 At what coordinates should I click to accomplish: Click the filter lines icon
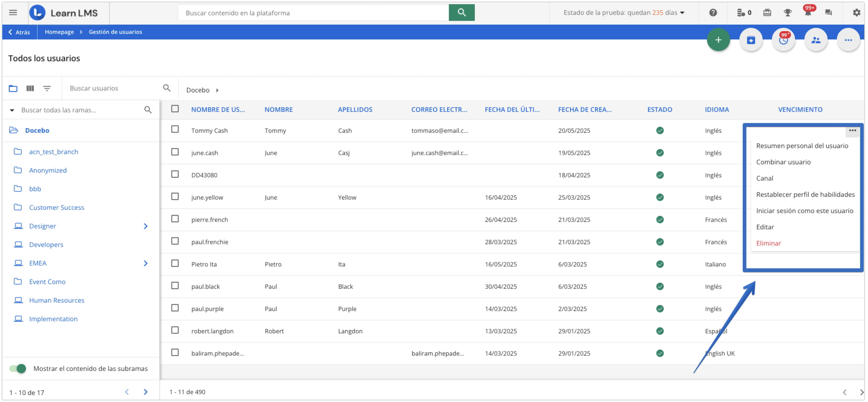47,88
